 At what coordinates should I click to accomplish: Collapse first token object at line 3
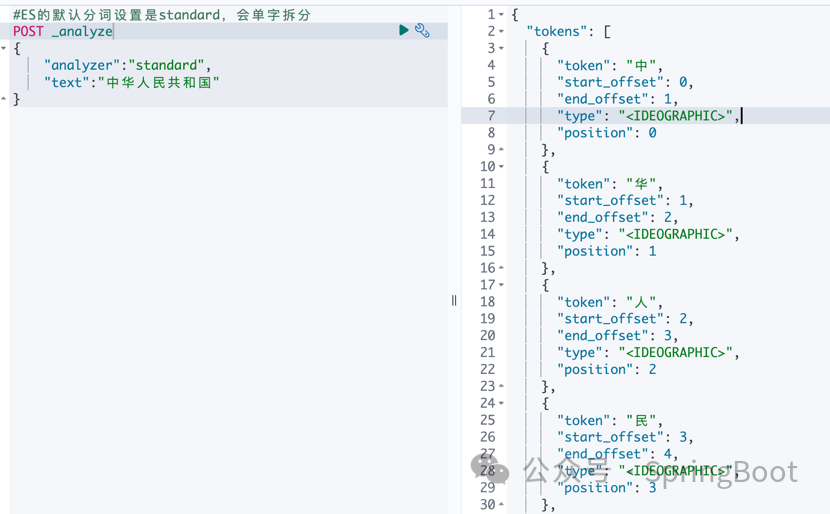[501, 48]
